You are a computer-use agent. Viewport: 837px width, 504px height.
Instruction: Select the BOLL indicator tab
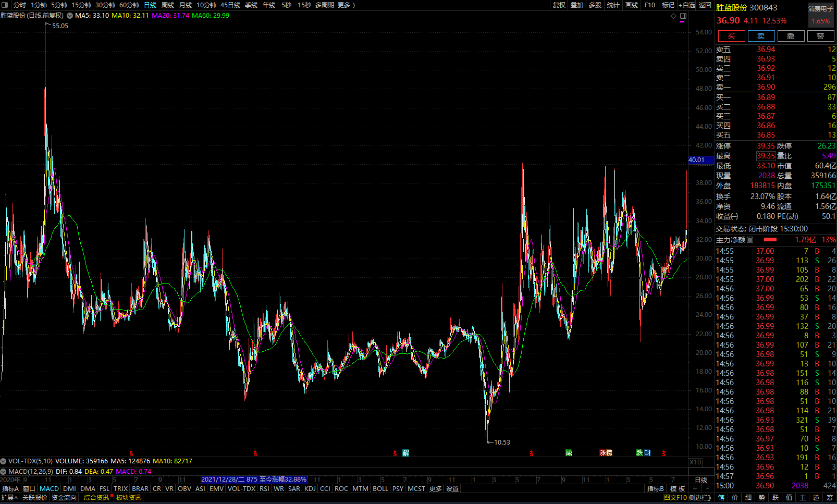pyautogui.click(x=380, y=489)
